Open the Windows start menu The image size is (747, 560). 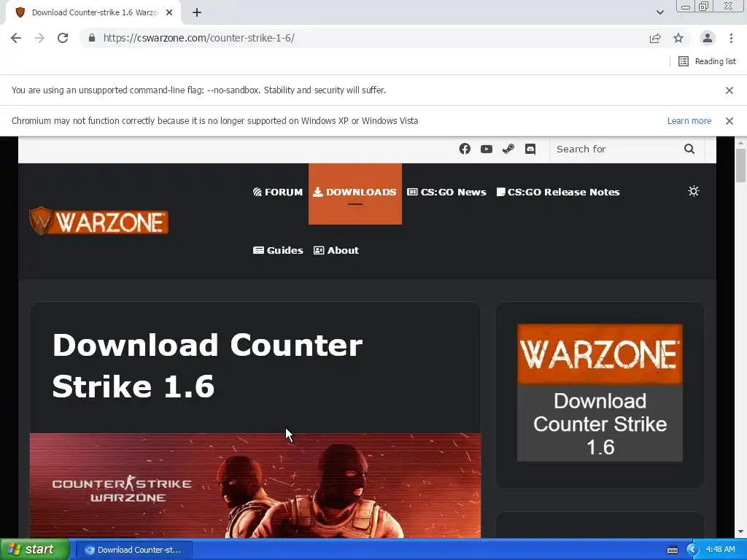35,550
